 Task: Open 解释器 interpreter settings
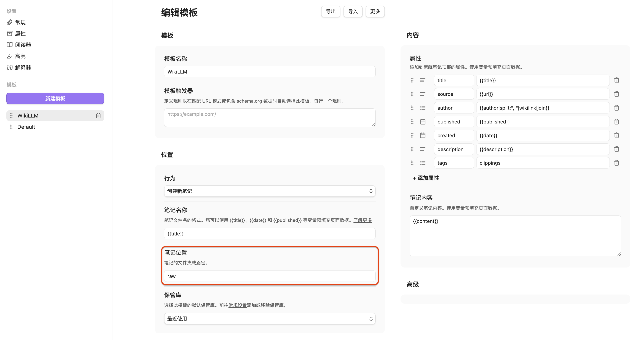tap(23, 68)
